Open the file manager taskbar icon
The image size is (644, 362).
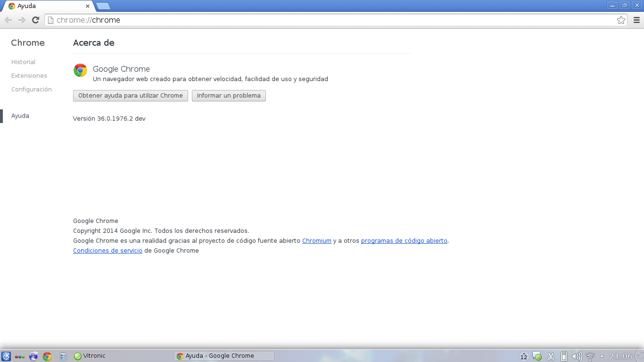click(x=63, y=356)
